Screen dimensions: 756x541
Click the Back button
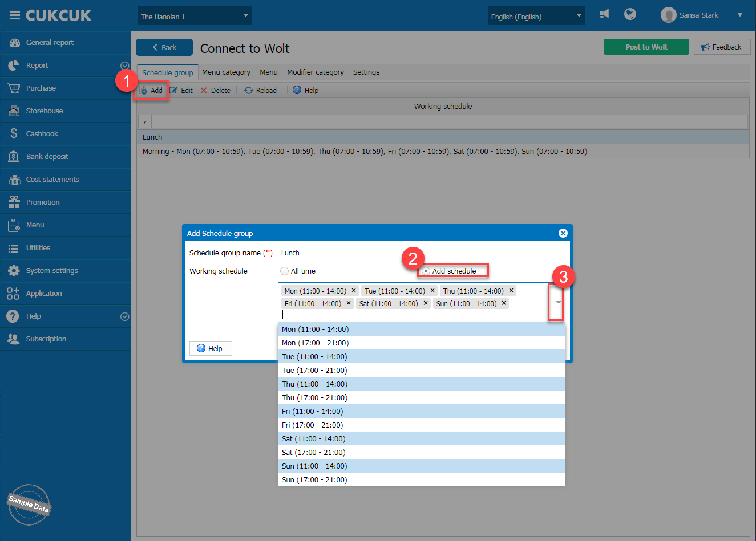164,48
